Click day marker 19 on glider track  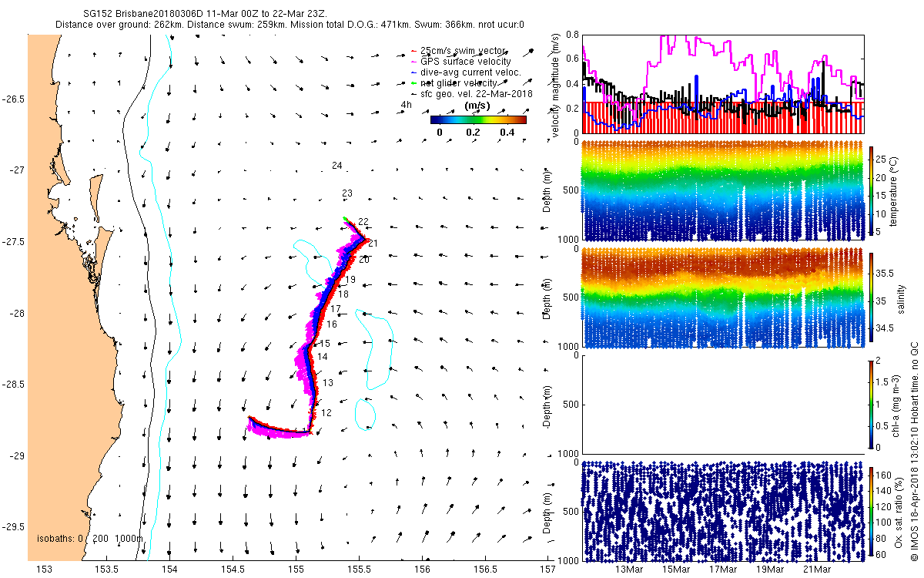tap(350, 280)
